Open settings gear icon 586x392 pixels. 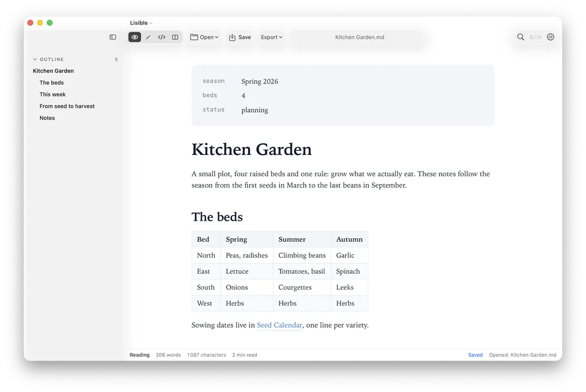pos(551,37)
